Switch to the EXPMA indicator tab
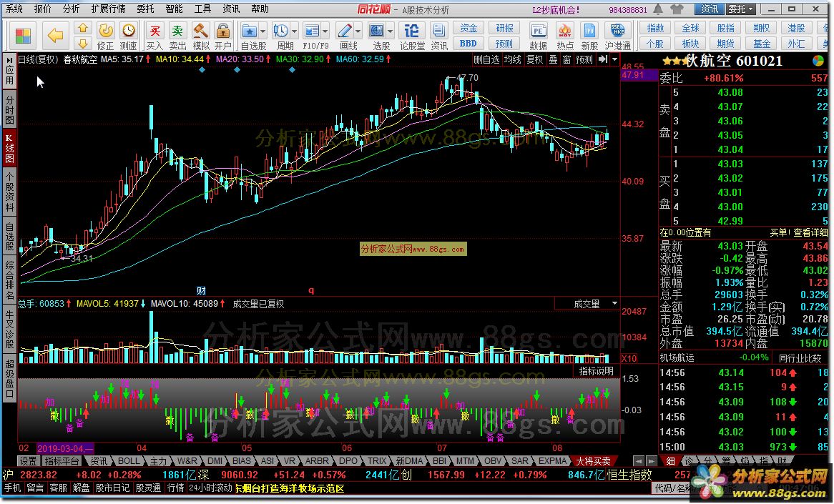This screenshot has height=504, width=834. coord(552,461)
